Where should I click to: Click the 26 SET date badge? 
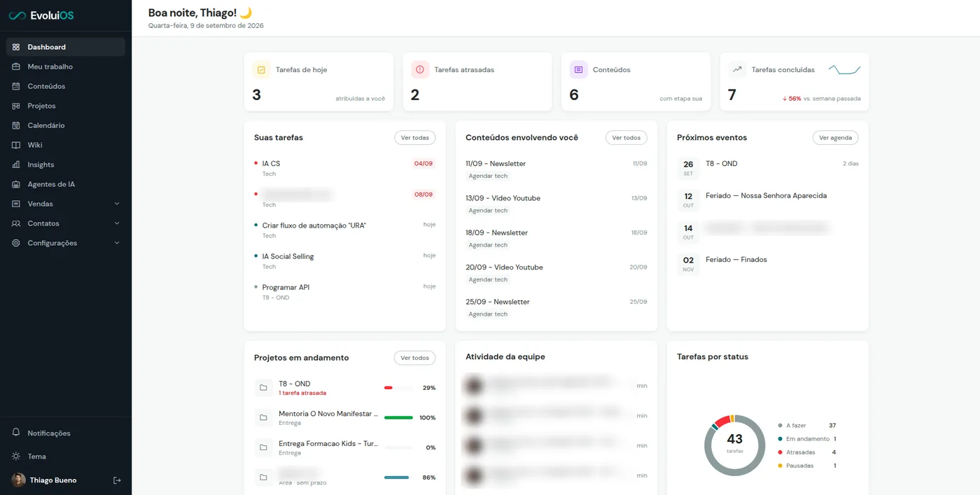(688, 168)
